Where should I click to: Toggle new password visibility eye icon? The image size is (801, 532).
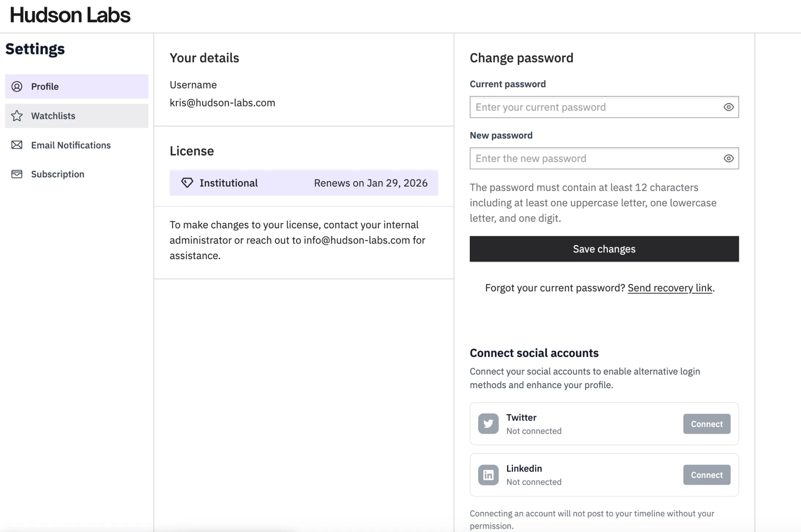tap(729, 158)
